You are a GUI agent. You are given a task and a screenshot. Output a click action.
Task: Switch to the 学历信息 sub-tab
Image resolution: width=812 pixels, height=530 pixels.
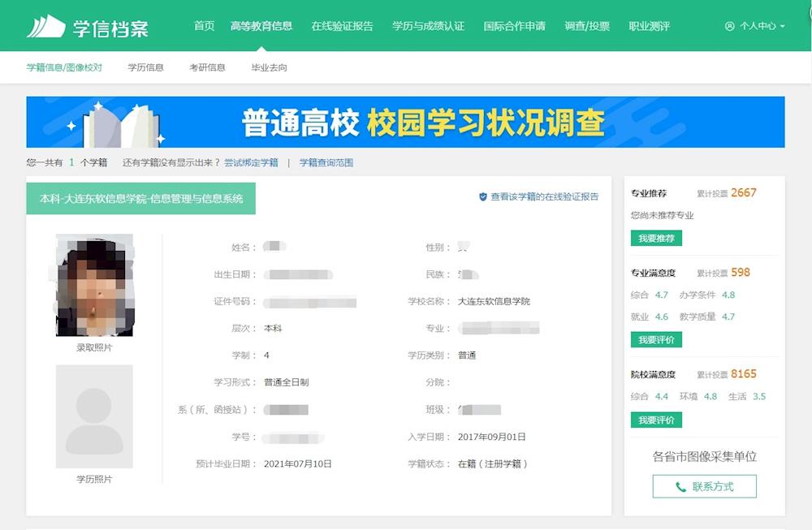[x=145, y=67]
